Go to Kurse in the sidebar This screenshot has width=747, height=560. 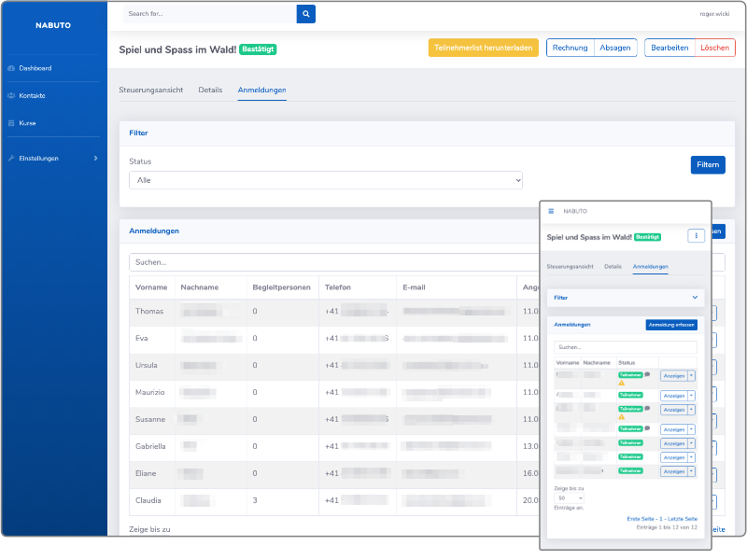(x=27, y=122)
